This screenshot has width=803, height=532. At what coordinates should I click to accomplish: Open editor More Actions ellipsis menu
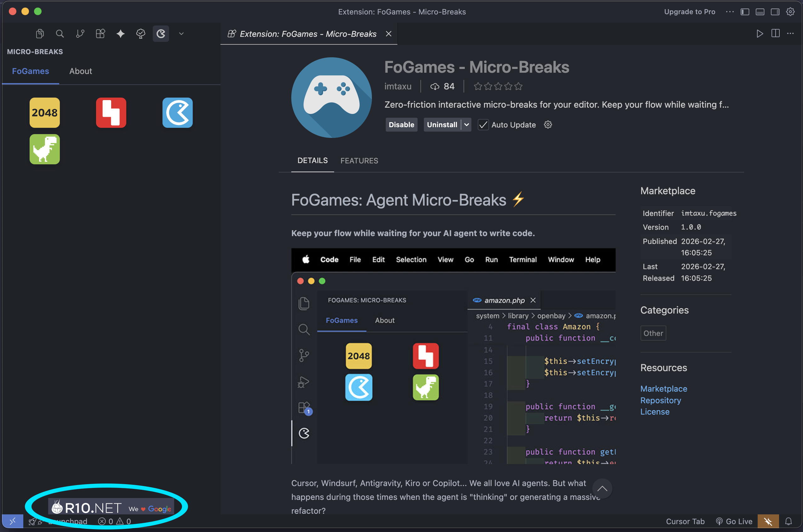coord(790,34)
